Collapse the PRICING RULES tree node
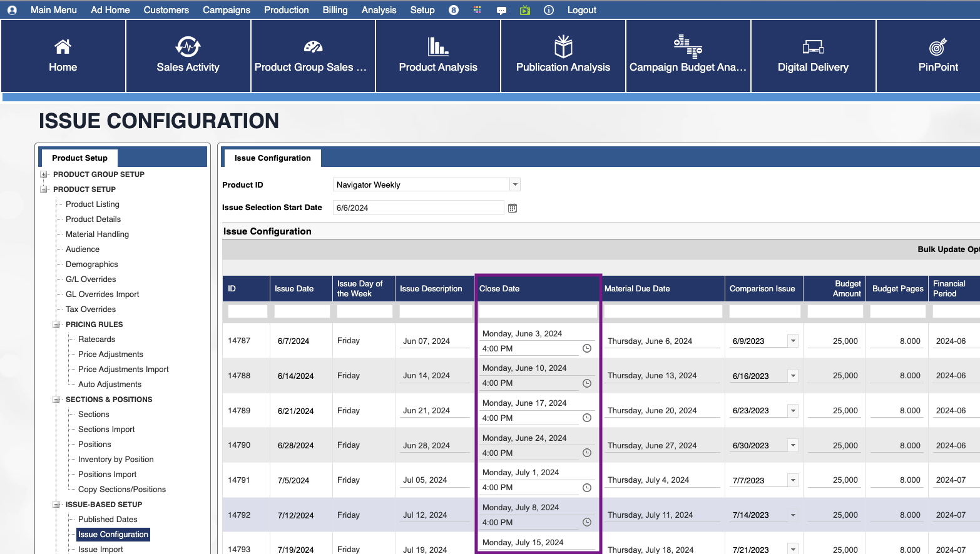Image resolution: width=980 pixels, height=554 pixels. 56,325
